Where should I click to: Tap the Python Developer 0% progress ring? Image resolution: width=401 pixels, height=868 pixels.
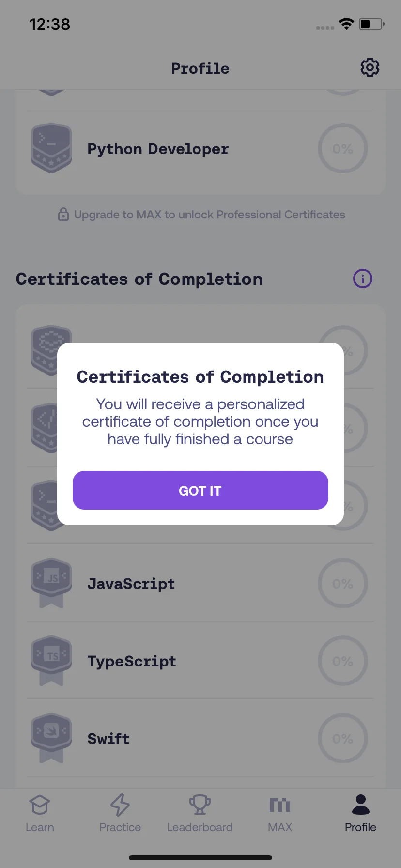click(343, 148)
